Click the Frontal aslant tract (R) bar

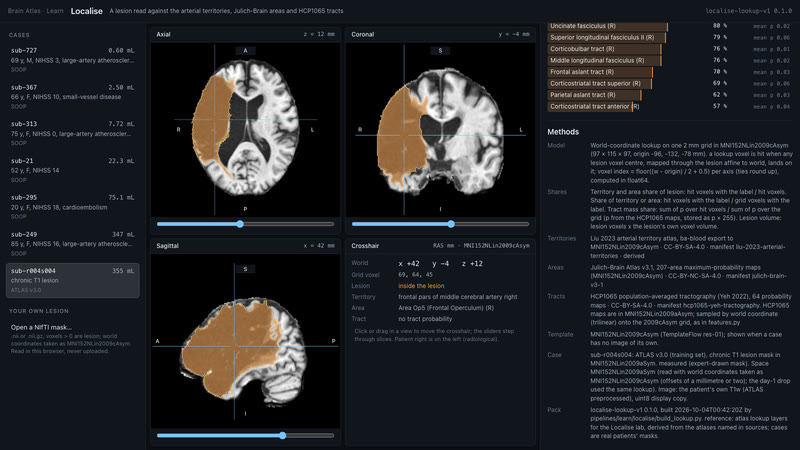[x=601, y=72]
